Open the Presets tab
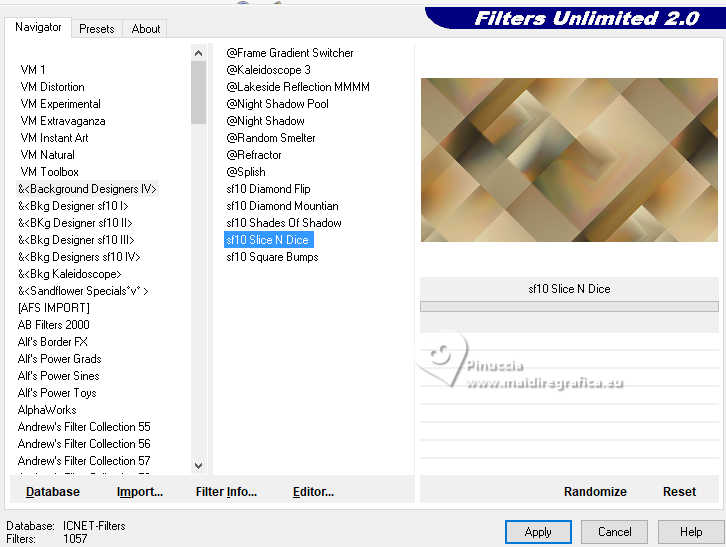The height and width of the screenshot is (547, 726). tap(97, 29)
